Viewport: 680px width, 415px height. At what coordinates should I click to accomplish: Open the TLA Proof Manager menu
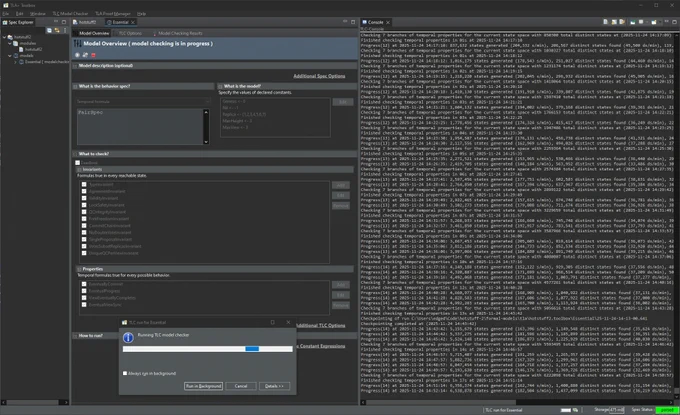click(x=113, y=13)
